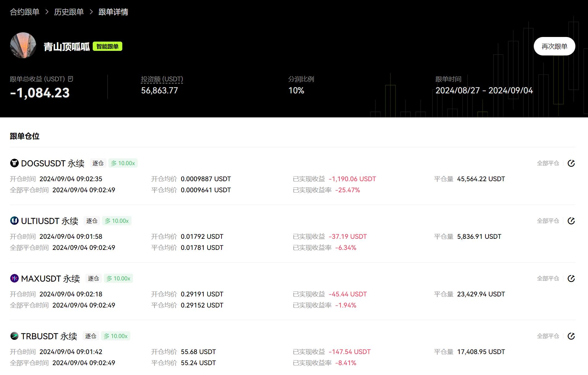Image resolution: width=588 pixels, height=375 pixels.
Task: Click the underlined 投资额 (USDT) label
Action: [162, 79]
